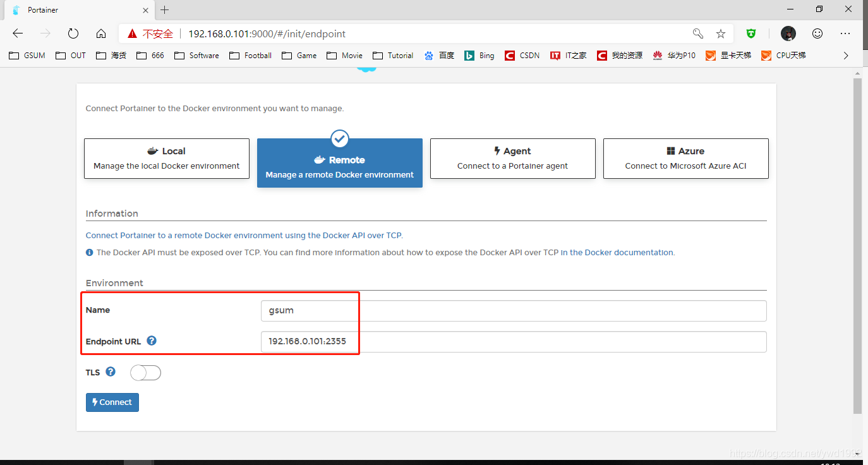This screenshot has height=465, width=868.
Task: Open the Movie bookmark folder
Action: tap(345, 55)
